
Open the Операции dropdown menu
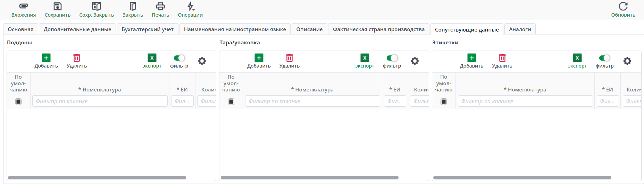click(190, 6)
